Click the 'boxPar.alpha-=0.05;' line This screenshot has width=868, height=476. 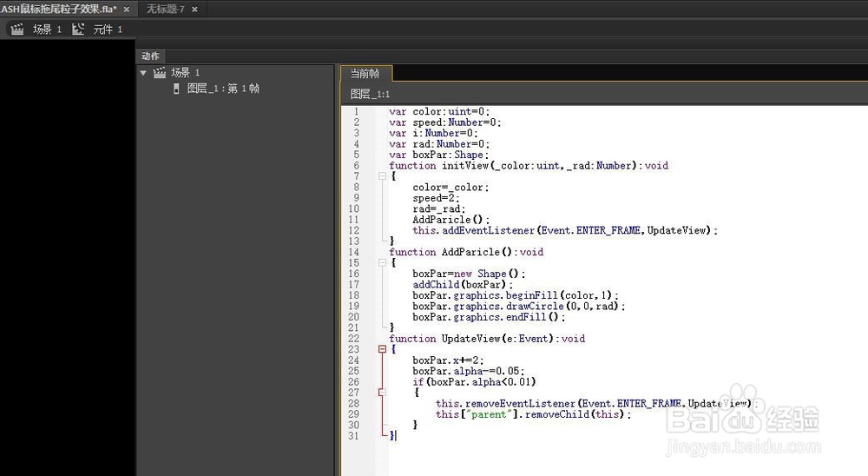click(469, 371)
